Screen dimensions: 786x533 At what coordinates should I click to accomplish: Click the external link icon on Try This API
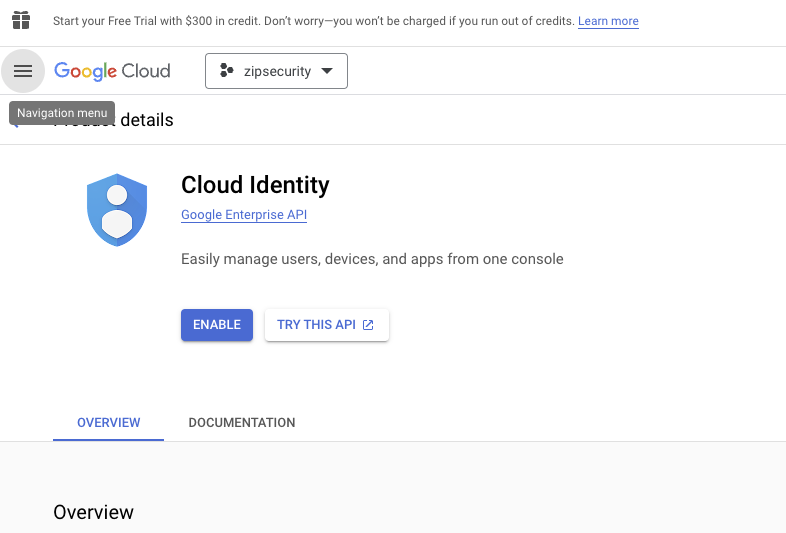[368, 325]
